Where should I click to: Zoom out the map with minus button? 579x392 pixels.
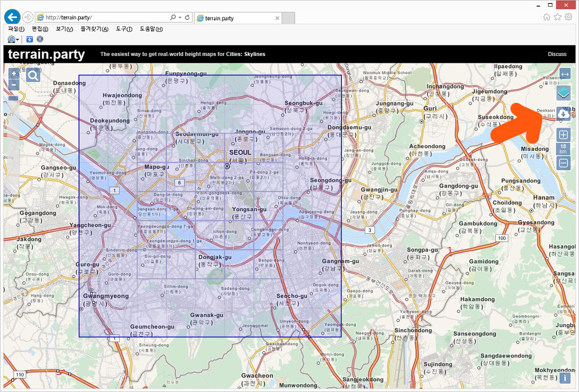click(x=14, y=85)
